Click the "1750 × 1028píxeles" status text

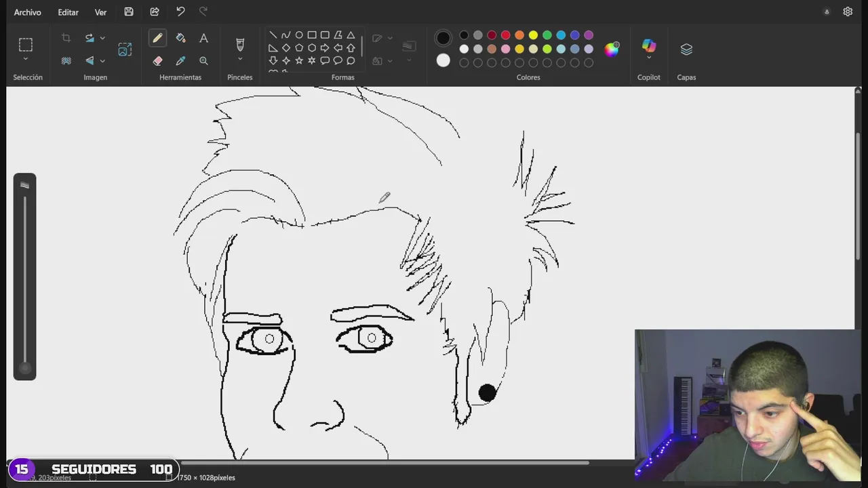206,478
